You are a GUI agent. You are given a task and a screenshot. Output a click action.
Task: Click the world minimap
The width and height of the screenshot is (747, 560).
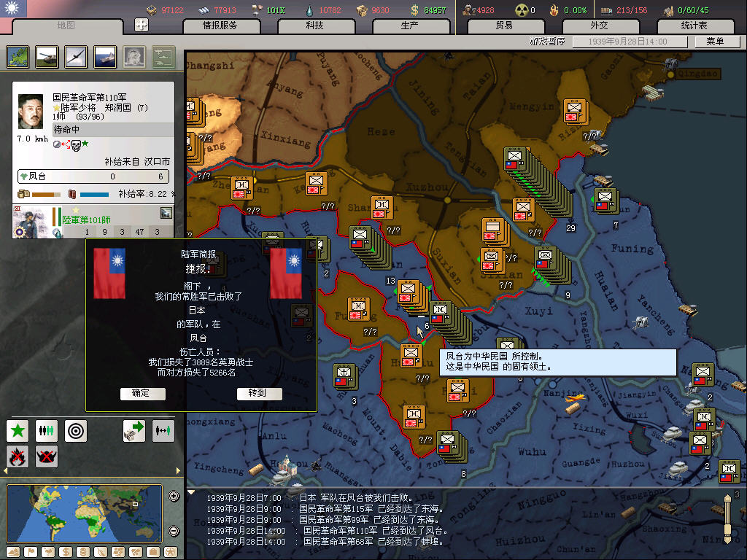[85, 513]
